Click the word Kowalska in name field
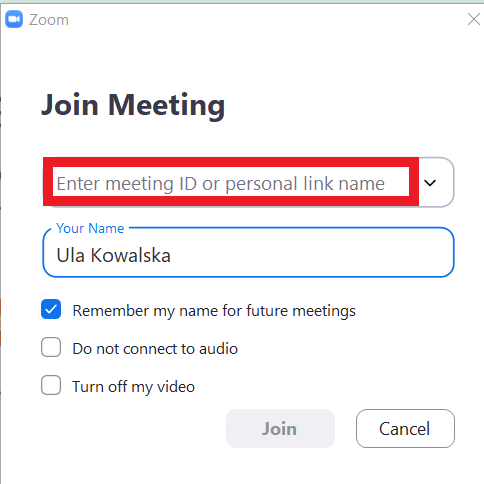The height and width of the screenshot is (484, 484). (131, 255)
